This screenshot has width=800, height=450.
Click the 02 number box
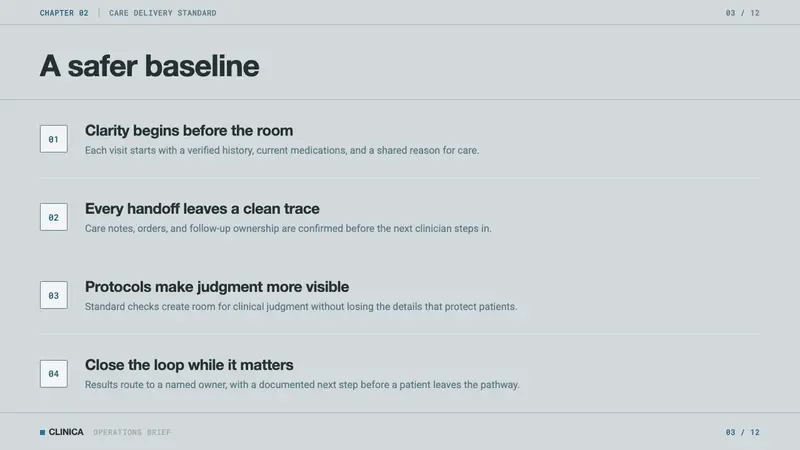coord(54,217)
